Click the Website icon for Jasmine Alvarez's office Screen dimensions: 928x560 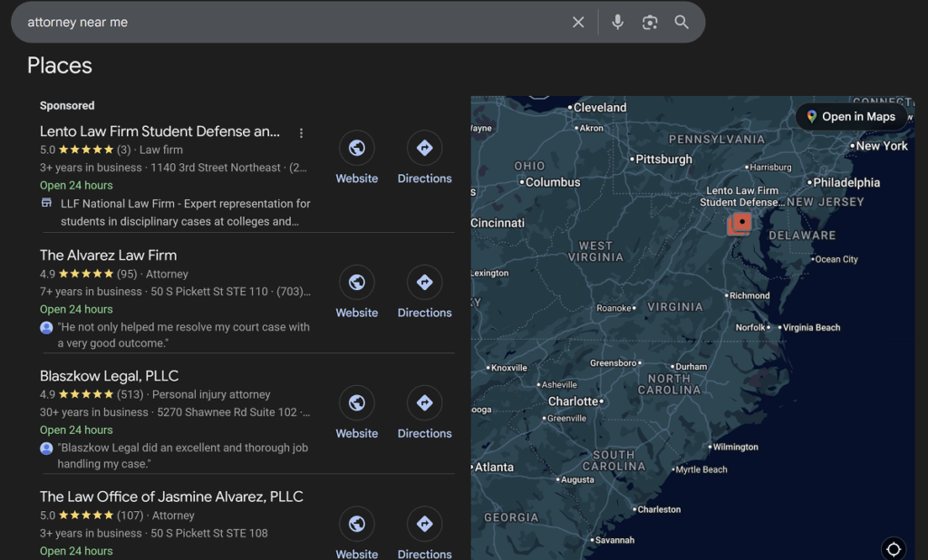(356, 524)
